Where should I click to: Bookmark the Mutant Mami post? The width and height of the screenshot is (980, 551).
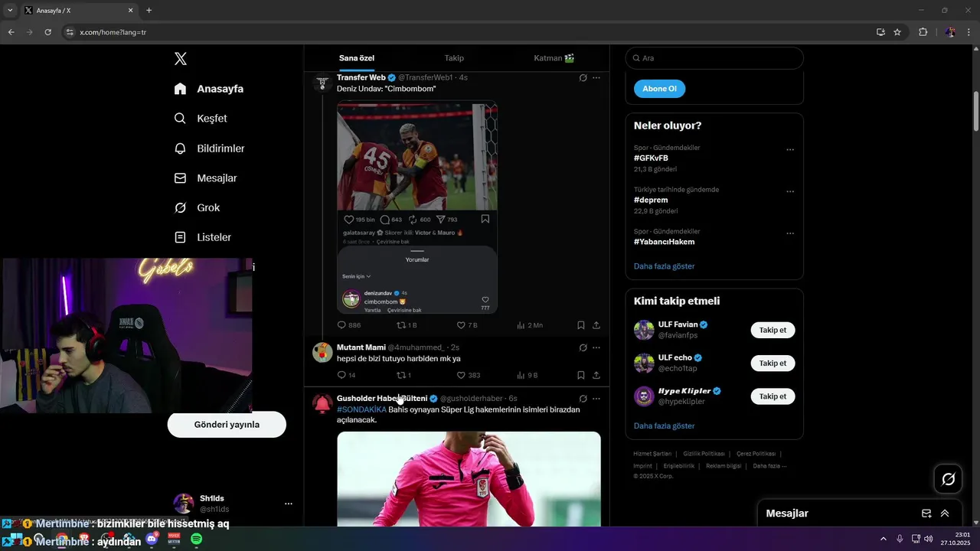point(581,375)
